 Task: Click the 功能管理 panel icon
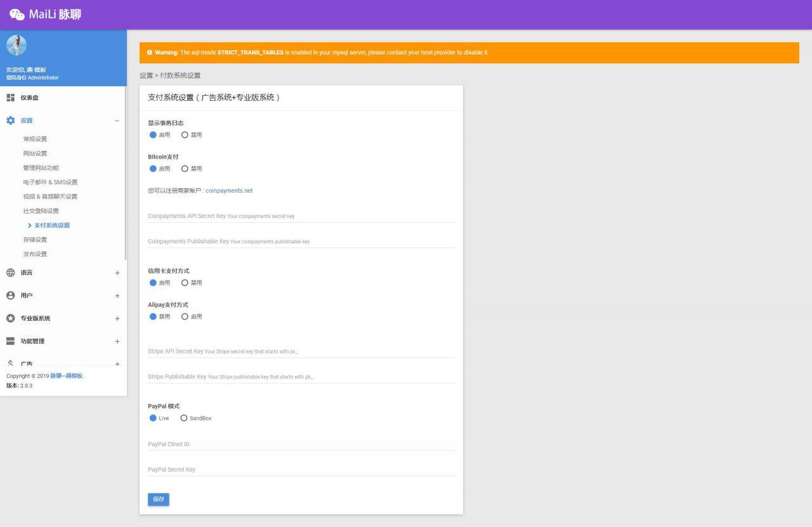(10, 341)
